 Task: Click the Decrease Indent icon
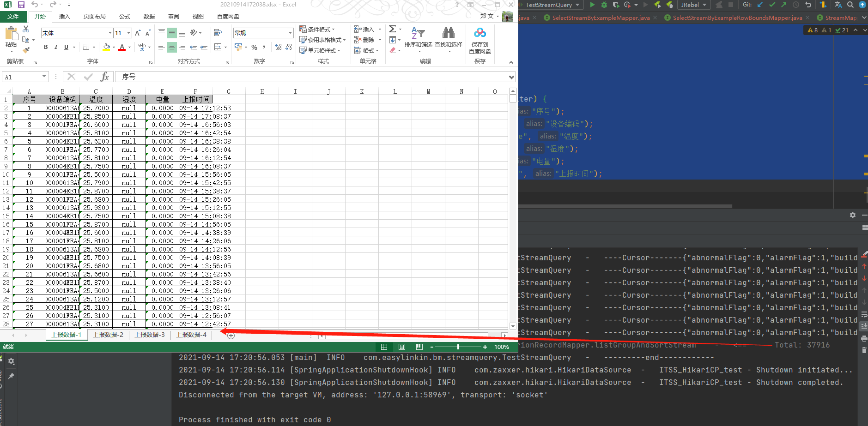click(194, 47)
